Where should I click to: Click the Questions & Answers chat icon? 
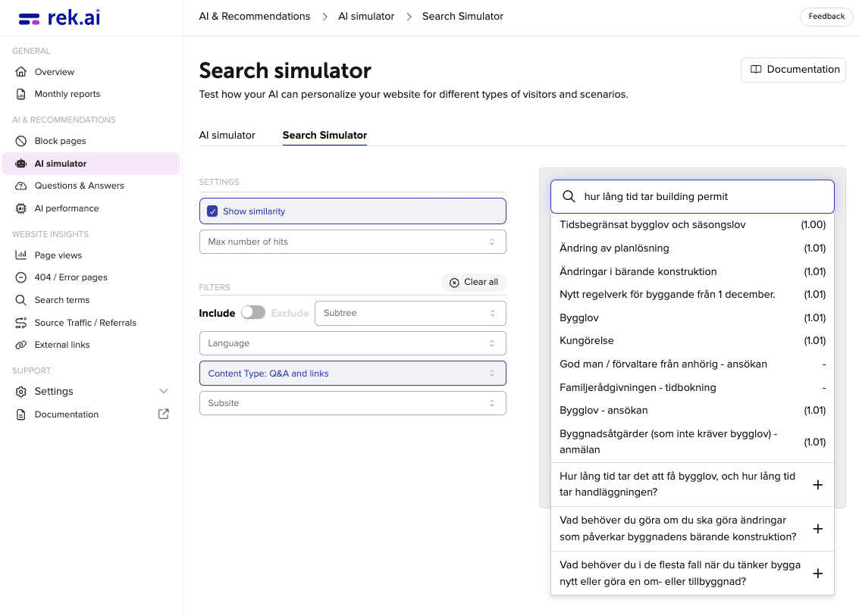tap(21, 186)
